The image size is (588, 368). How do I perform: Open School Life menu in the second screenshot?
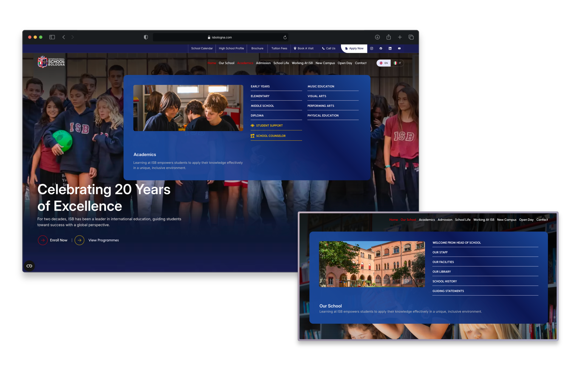[463, 220]
